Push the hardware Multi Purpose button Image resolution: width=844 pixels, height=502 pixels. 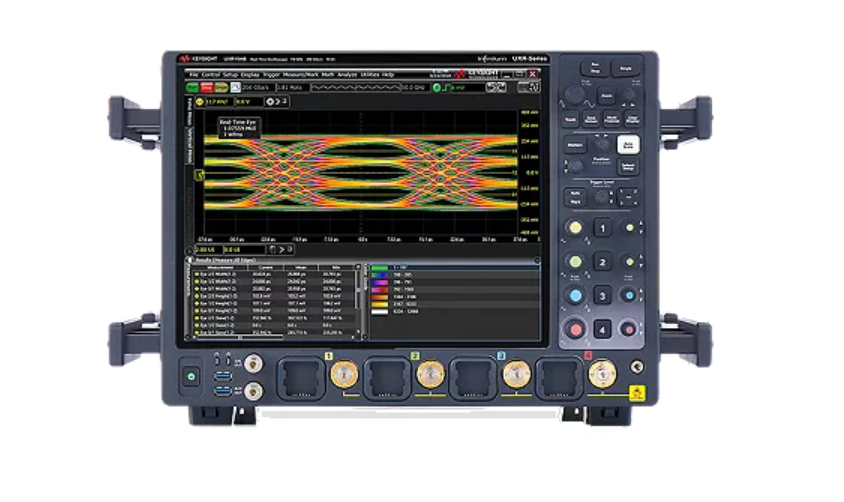coord(611,119)
